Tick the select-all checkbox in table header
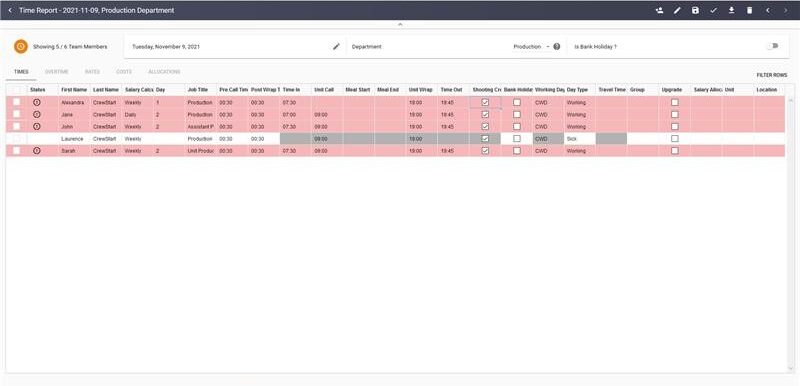This screenshot has width=800, height=386. (17, 90)
